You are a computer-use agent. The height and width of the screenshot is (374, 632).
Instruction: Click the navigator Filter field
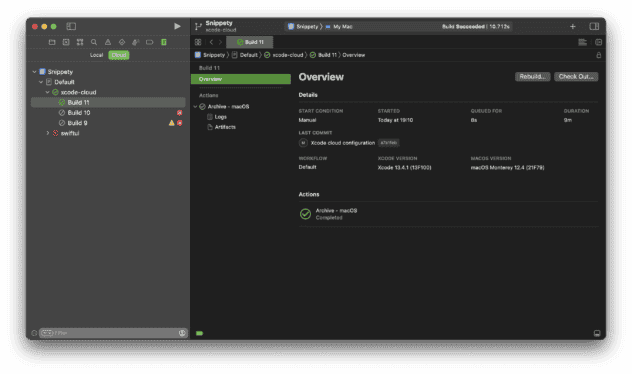(x=114, y=333)
